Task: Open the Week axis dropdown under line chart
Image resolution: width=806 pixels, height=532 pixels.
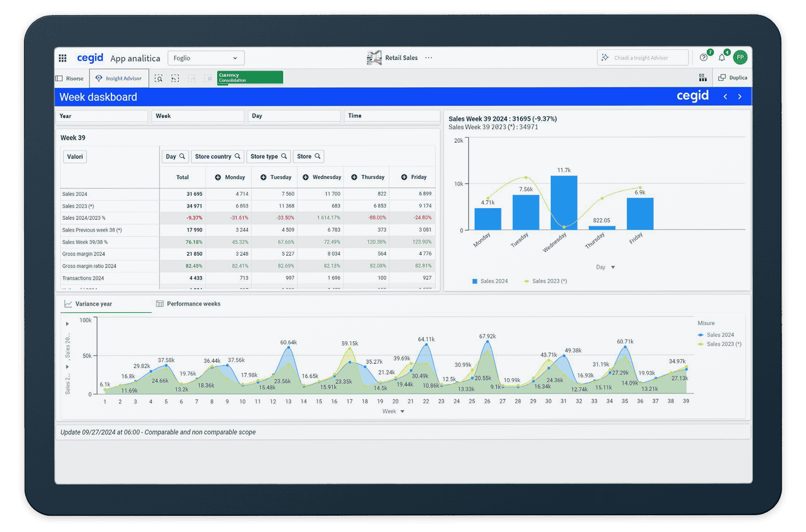Action: tap(402, 412)
